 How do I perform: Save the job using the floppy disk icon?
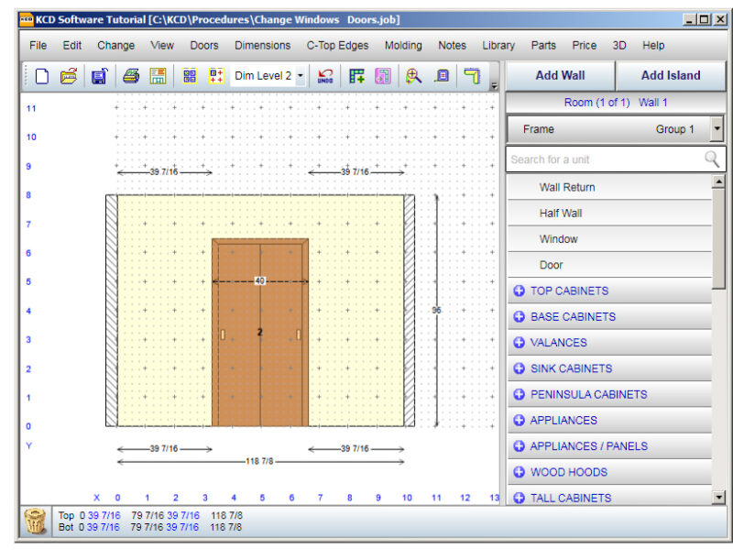[x=98, y=77]
